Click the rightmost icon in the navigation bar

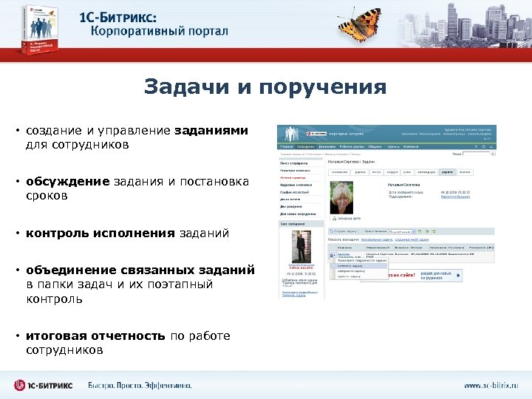pyautogui.click(x=491, y=146)
